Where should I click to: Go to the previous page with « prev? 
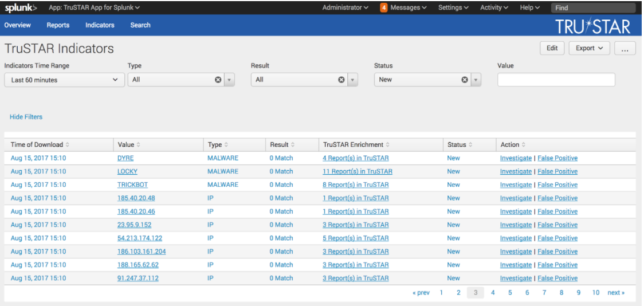[x=421, y=293]
